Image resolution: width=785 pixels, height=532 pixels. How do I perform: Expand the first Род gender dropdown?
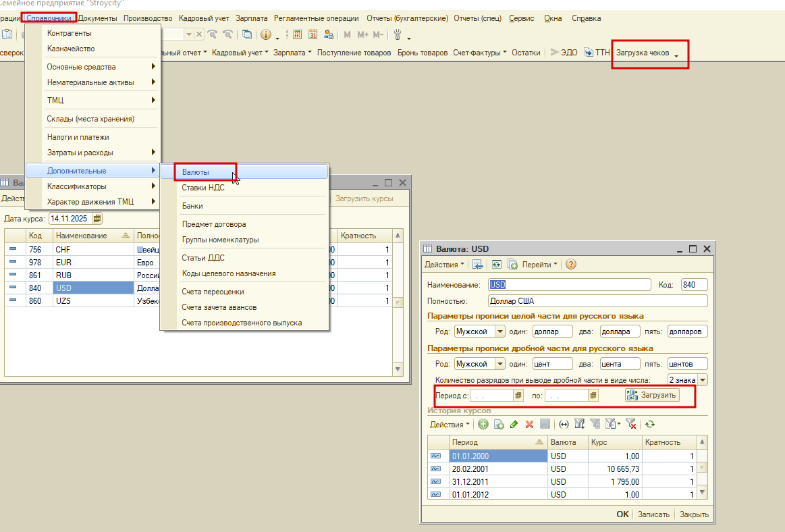click(x=499, y=331)
